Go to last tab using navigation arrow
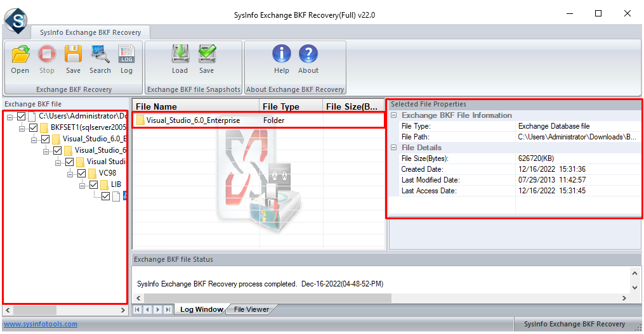Screen dimensions: 644x334 pos(168,310)
